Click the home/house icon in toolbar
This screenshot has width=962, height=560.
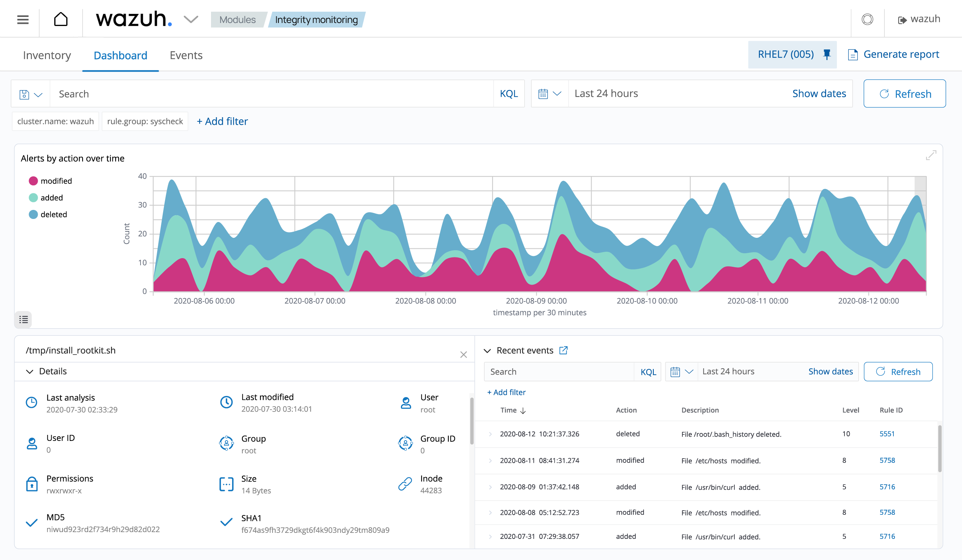point(61,19)
